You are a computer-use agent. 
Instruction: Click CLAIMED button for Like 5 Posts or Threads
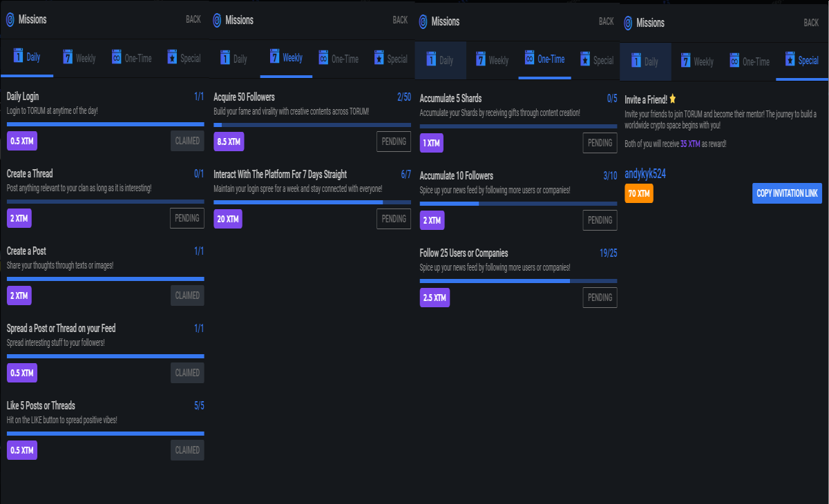[187, 450]
